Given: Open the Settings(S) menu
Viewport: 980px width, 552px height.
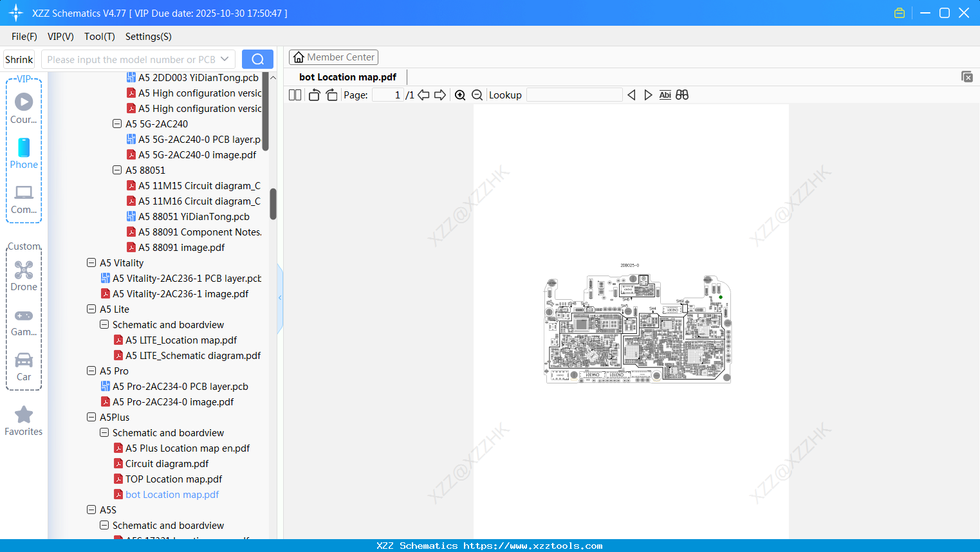Looking at the screenshot, I should pyautogui.click(x=149, y=37).
